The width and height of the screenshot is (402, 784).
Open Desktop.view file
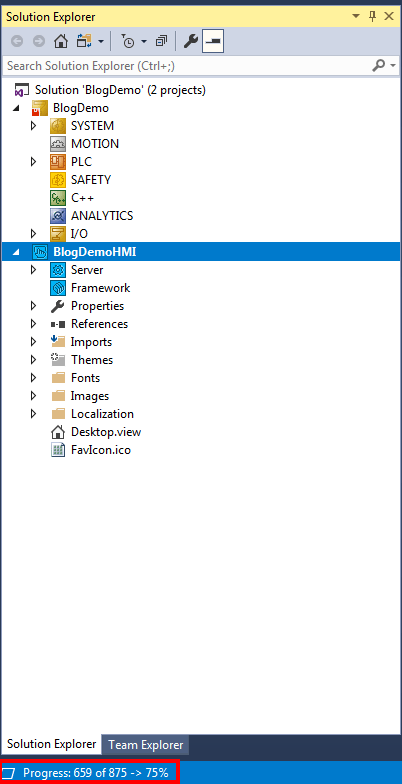pyautogui.click(x=106, y=432)
